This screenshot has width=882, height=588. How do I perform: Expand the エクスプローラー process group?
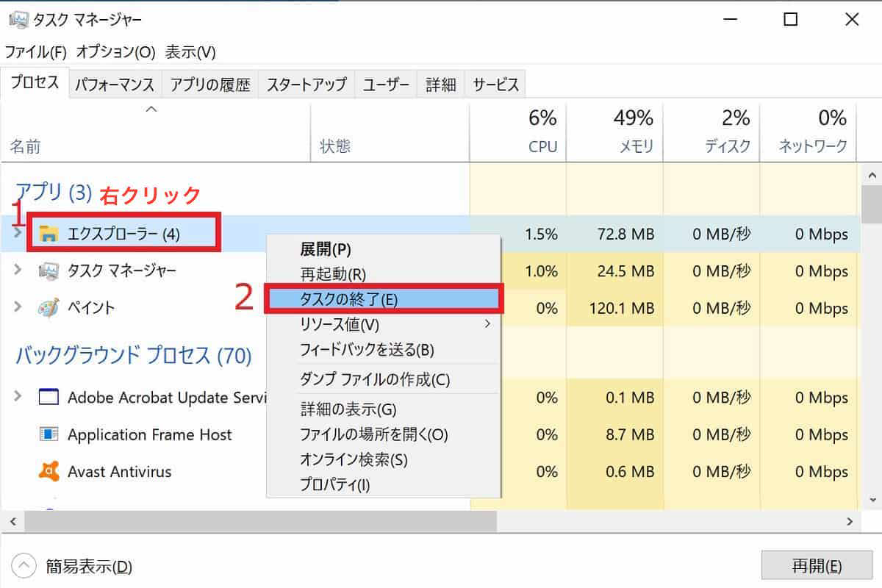[x=18, y=232]
